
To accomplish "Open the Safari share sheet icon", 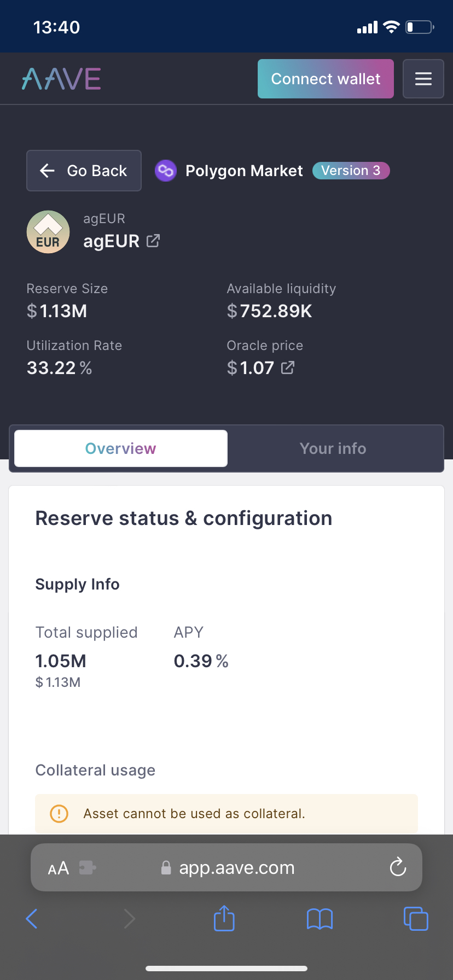I will pyautogui.click(x=224, y=919).
